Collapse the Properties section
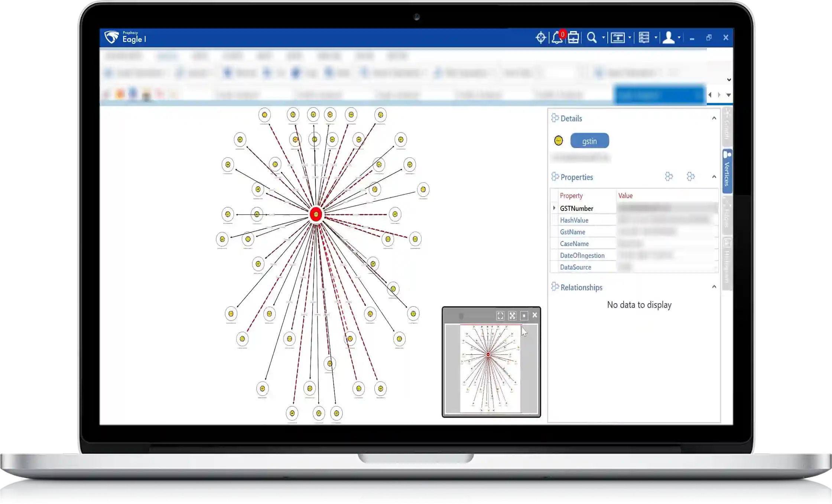 714,177
